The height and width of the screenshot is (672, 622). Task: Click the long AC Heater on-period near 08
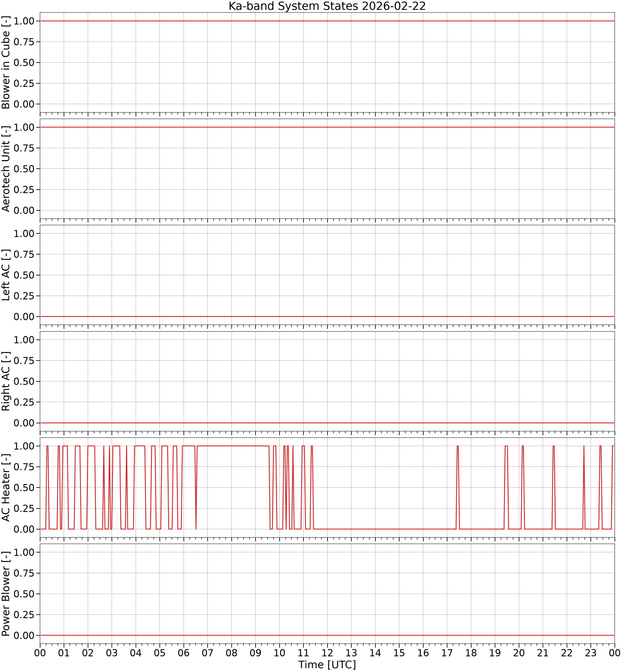tap(233, 446)
